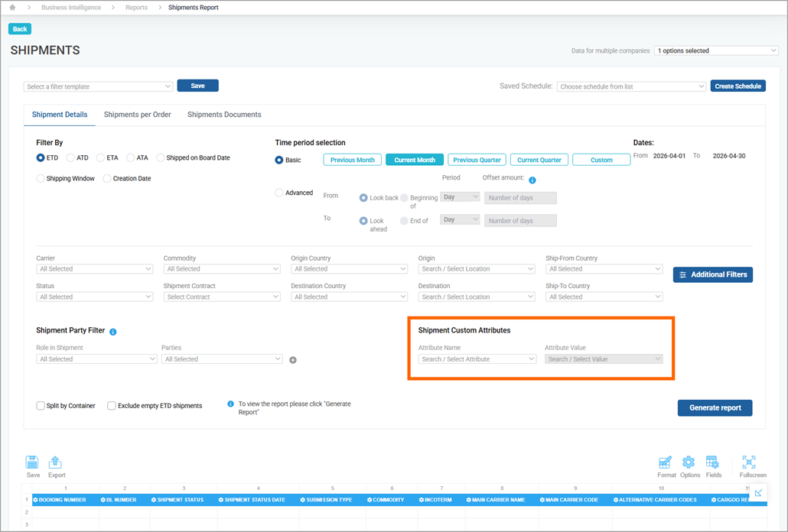Click the Save disk icon above the grid
The width and height of the screenshot is (788, 532).
[x=32, y=462]
